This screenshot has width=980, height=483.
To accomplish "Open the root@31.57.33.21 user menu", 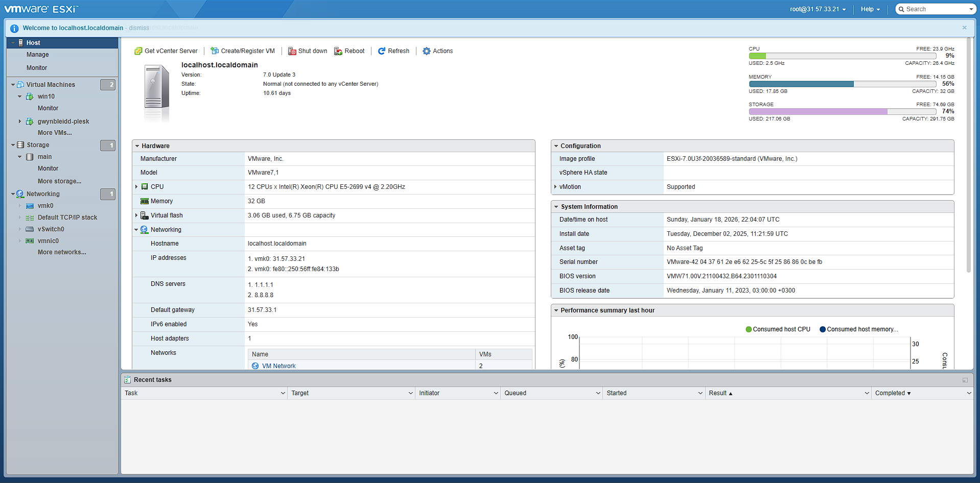I will [818, 9].
